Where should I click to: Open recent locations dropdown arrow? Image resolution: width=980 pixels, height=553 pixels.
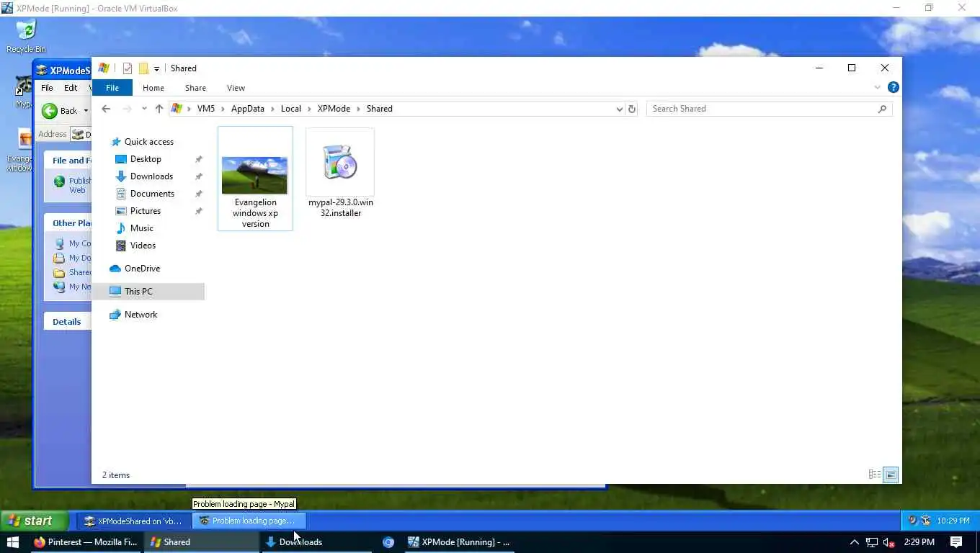tap(144, 109)
